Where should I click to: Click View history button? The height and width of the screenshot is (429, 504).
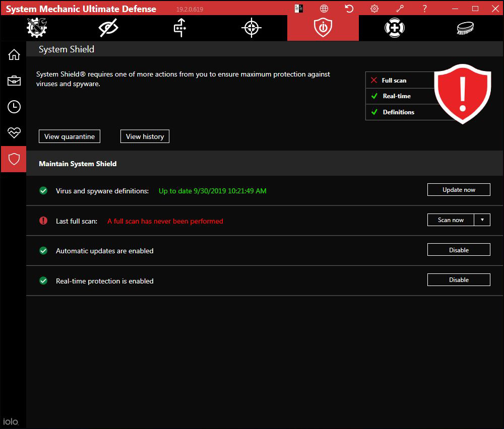pyautogui.click(x=145, y=136)
